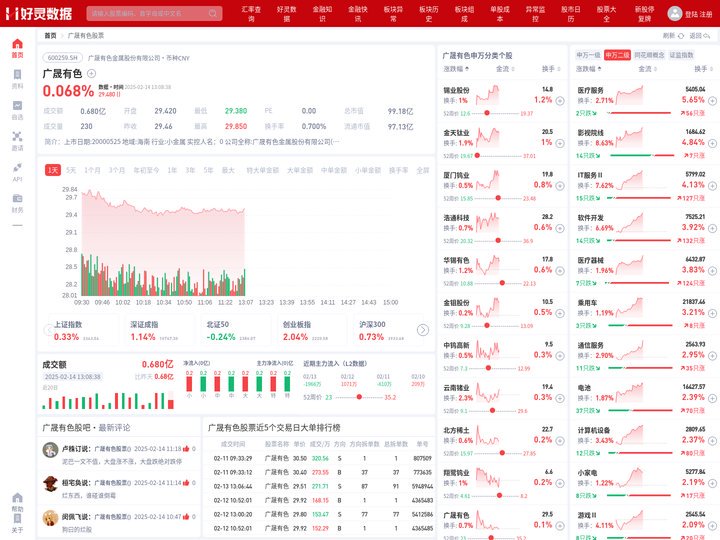Sort the stock list by 涨跌幅
This screenshot has width=720, height=540.
click(456, 69)
